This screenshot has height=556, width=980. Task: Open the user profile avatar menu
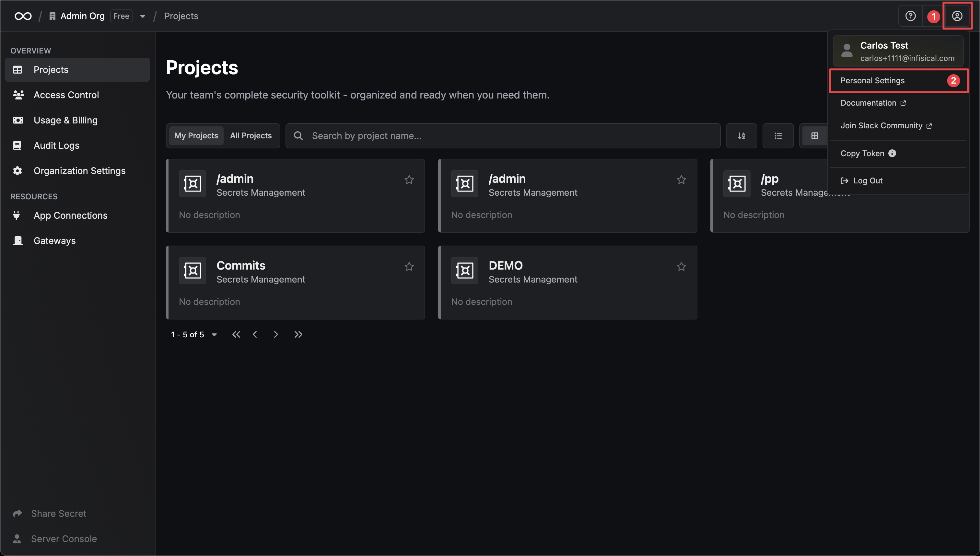(957, 16)
